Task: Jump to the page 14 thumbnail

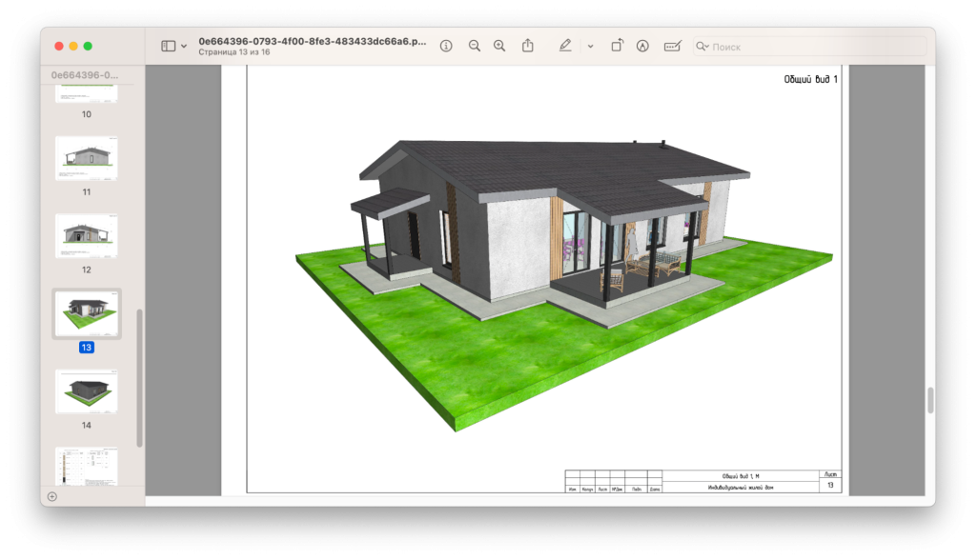Action: (86, 390)
